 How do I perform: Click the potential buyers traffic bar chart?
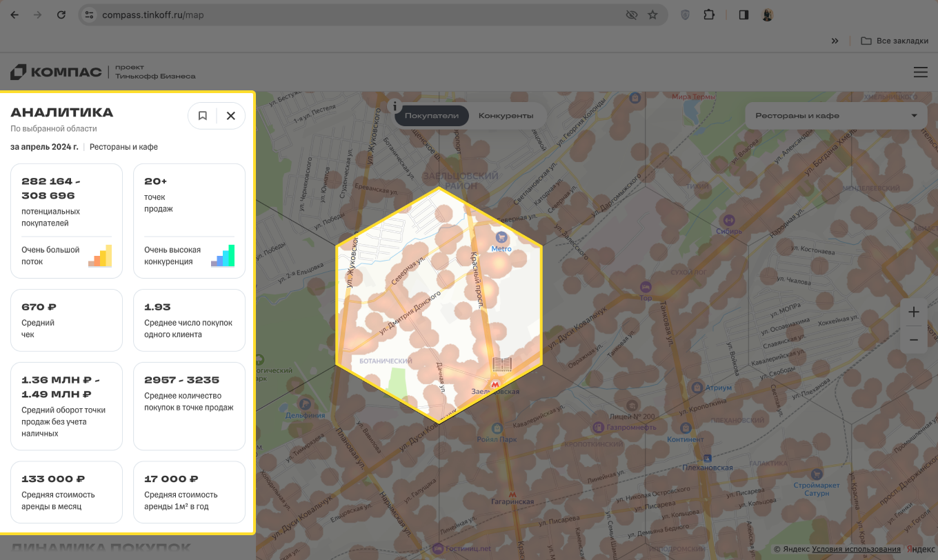pyautogui.click(x=100, y=256)
